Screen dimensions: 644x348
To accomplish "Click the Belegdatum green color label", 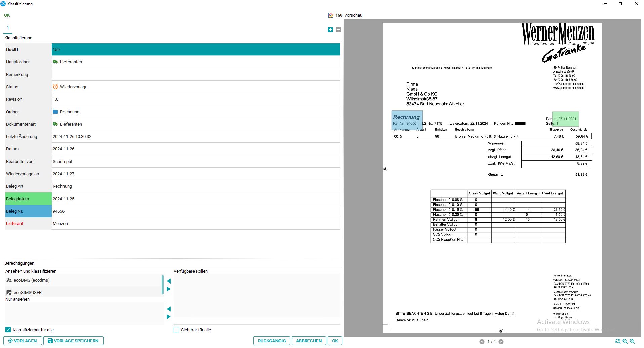I will [28, 199].
